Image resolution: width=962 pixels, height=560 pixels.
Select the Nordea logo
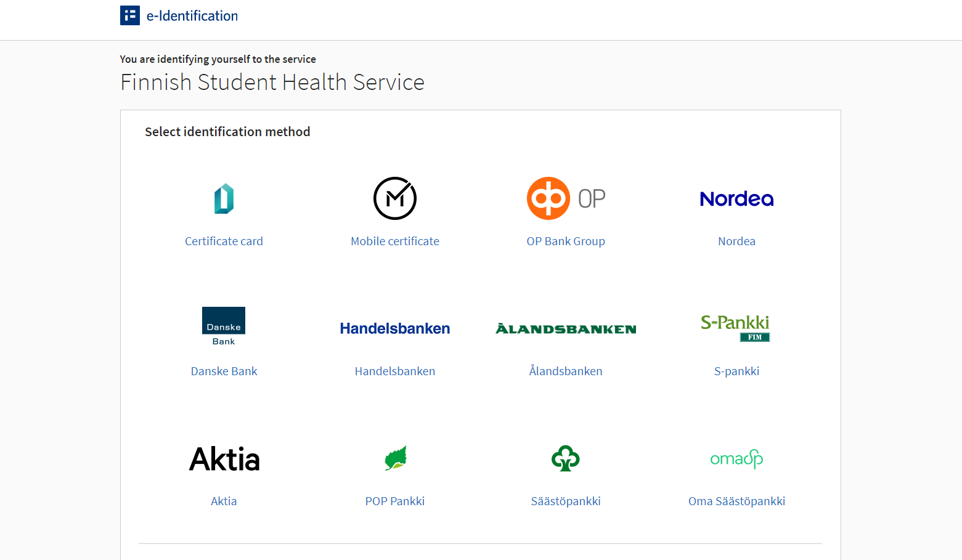point(736,198)
